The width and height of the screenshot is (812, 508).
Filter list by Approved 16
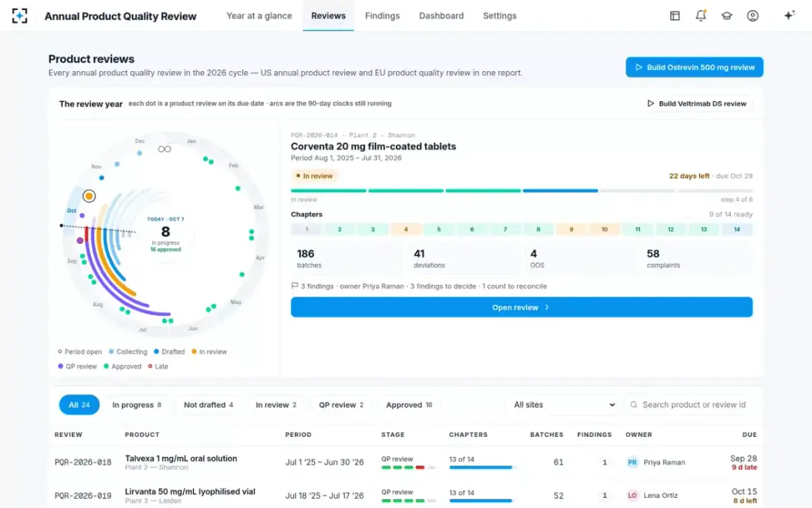click(x=409, y=405)
